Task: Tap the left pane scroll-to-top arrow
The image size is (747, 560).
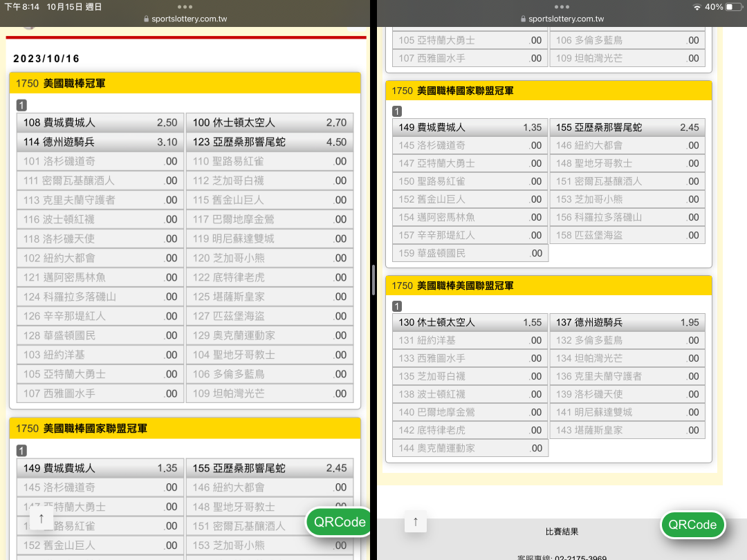Action: [x=41, y=518]
